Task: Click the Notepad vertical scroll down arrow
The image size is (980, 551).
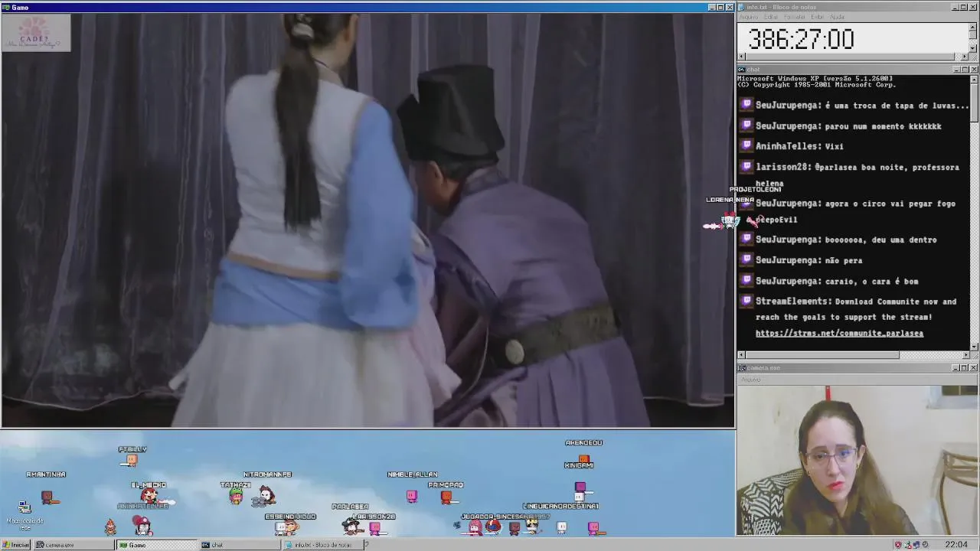Action: point(974,48)
